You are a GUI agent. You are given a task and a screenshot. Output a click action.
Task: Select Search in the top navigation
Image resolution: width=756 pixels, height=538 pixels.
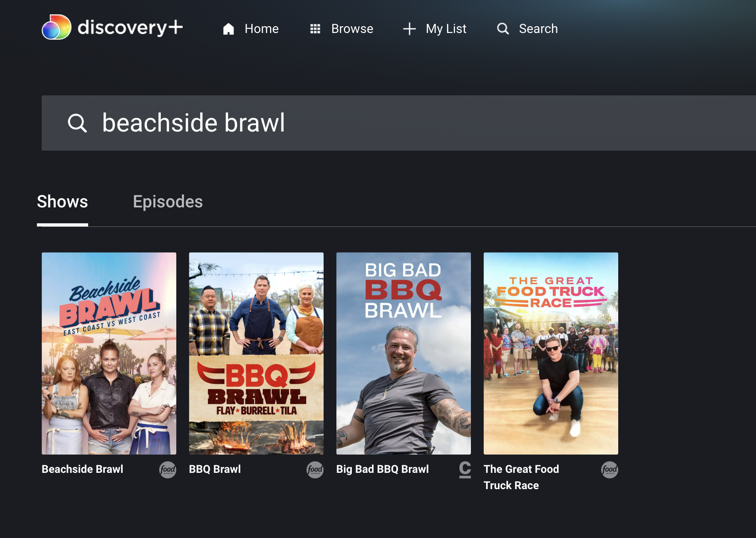[x=538, y=29]
